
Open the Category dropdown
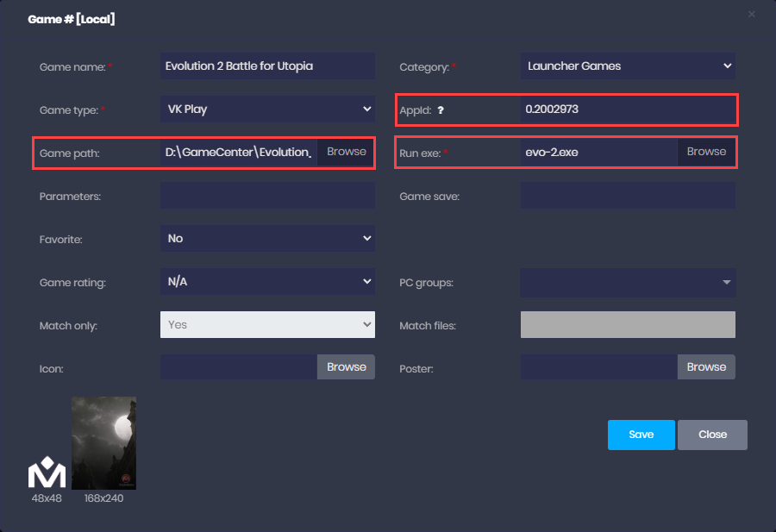click(x=627, y=66)
